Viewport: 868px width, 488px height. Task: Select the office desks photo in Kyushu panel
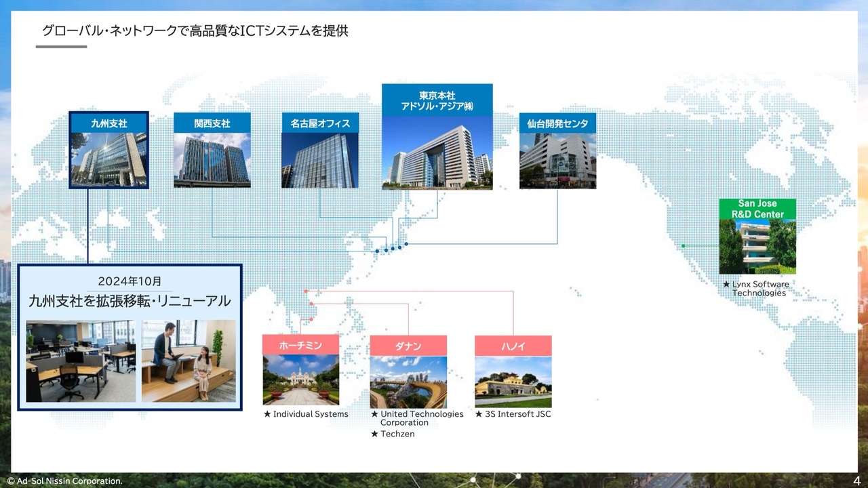click(81, 361)
